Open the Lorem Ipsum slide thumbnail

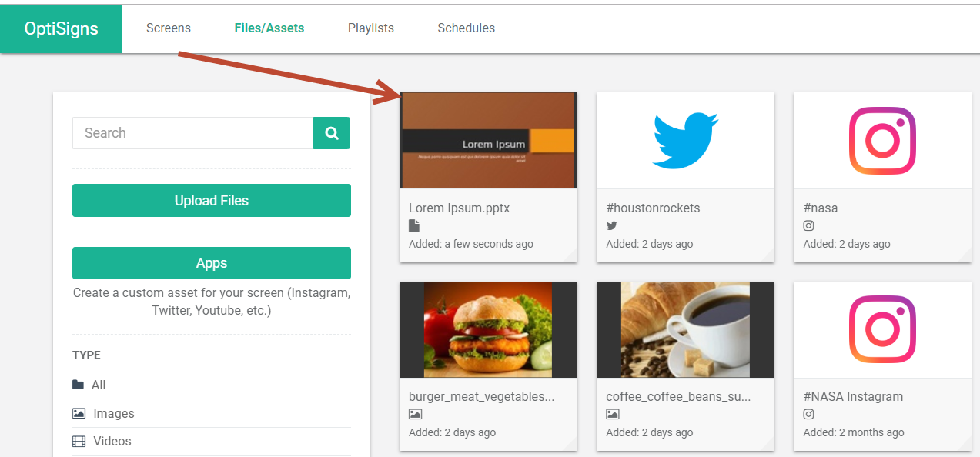pyautogui.click(x=488, y=140)
